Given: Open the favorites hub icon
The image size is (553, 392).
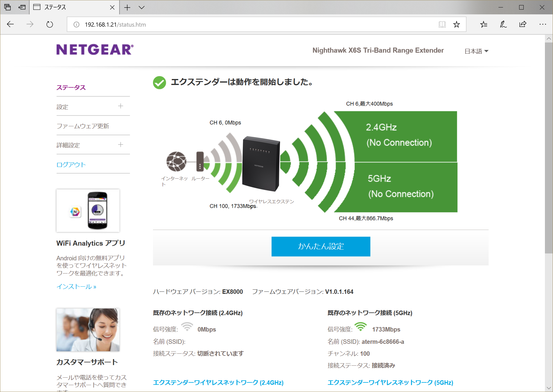Looking at the screenshot, I should pos(484,25).
